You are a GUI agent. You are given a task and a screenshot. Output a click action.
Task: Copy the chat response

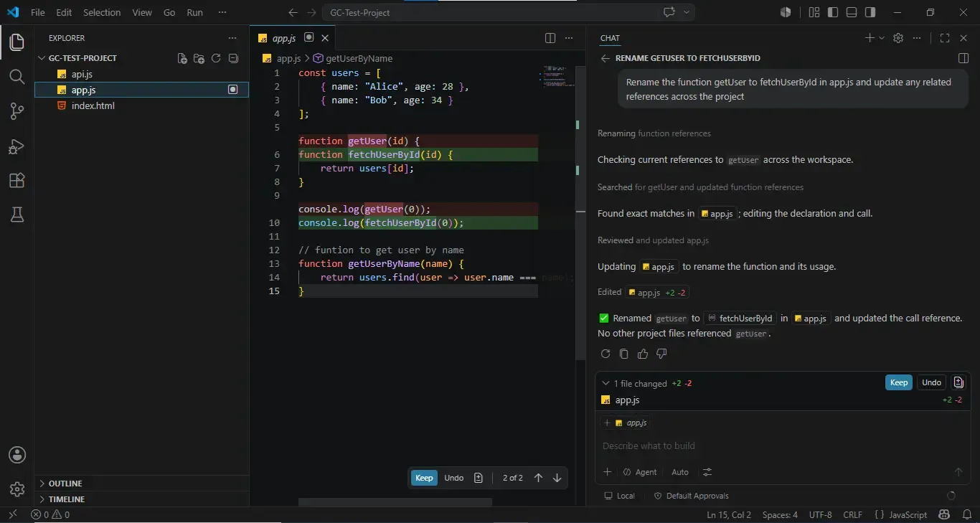(x=624, y=354)
